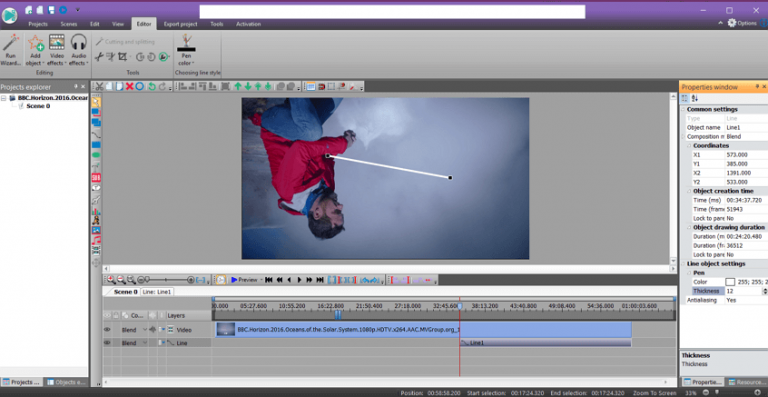This screenshot has height=397, width=768.
Task: Click the first green up arrow
Action: pyautogui.click(x=238, y=87)
